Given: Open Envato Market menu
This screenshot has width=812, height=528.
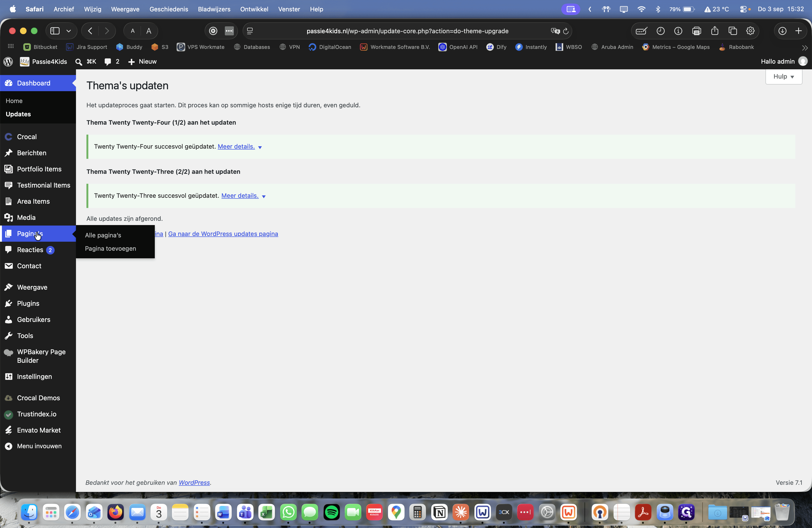Looking at the screenshot, I should 38,430.
